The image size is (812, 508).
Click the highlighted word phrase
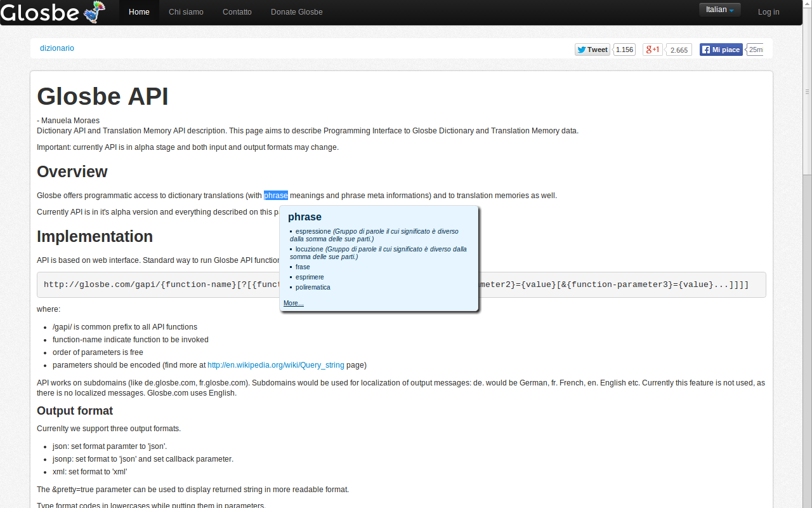276,196
